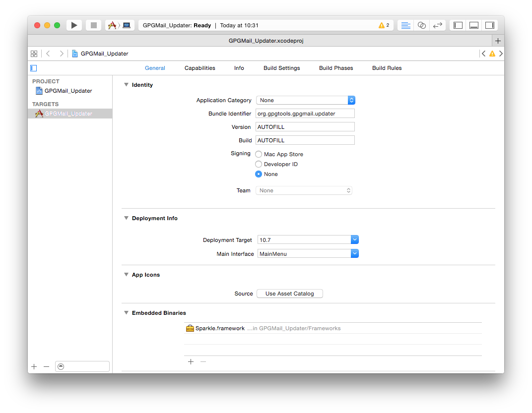Click the Bundle Identifier field
This screenshot has height=413, width=532.
pos(305,114)
